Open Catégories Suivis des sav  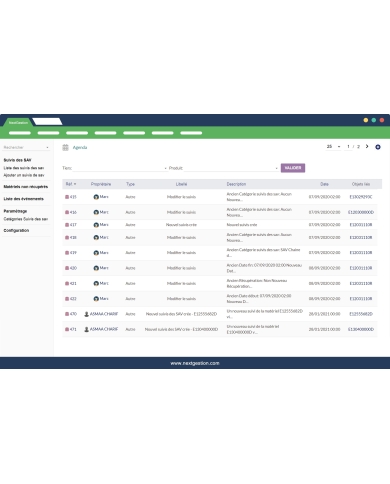(26, 219)
